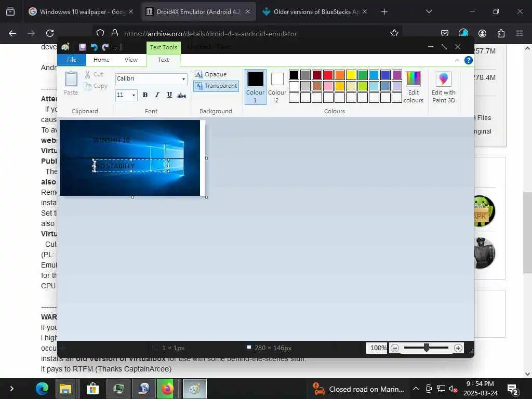Click the Copy button in Clipboard group
Screen dimensions: 532x399
96,86
